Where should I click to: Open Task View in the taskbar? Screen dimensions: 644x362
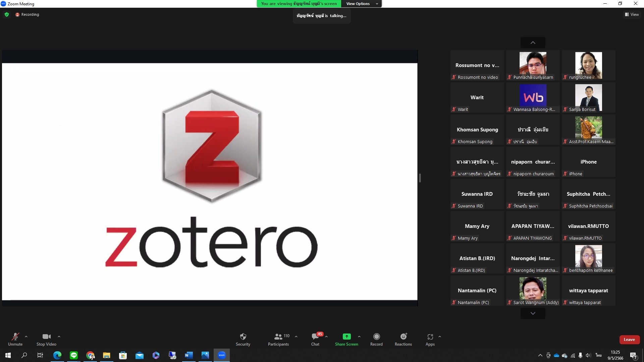click(40, 355)
